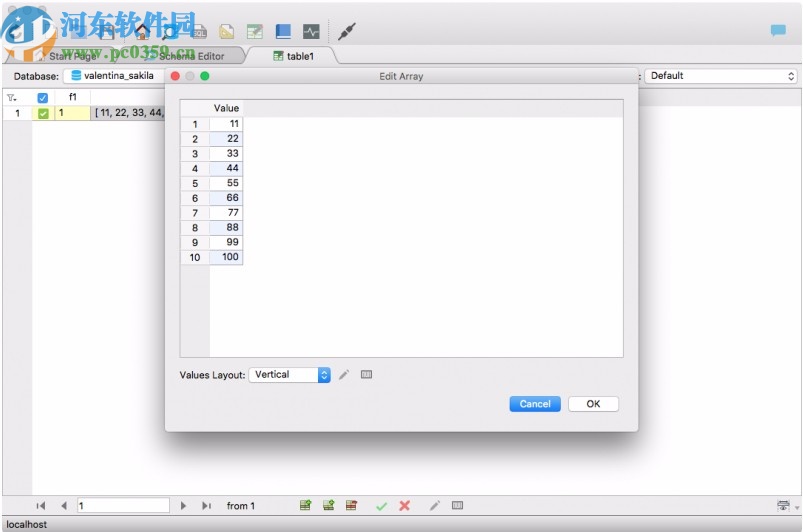Go to next record arrow
803x532 pixels.
tap(183, 506)
